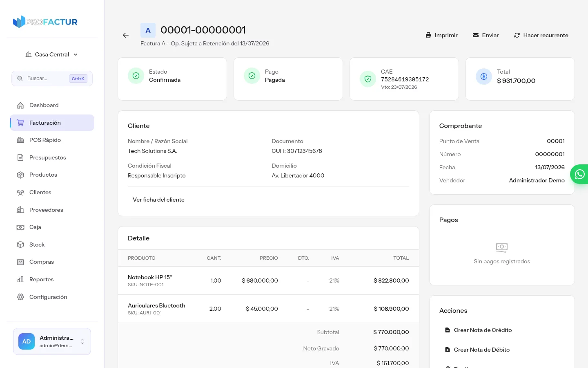
Task: Send the invoice with Enviar
Action: (486, 36)
